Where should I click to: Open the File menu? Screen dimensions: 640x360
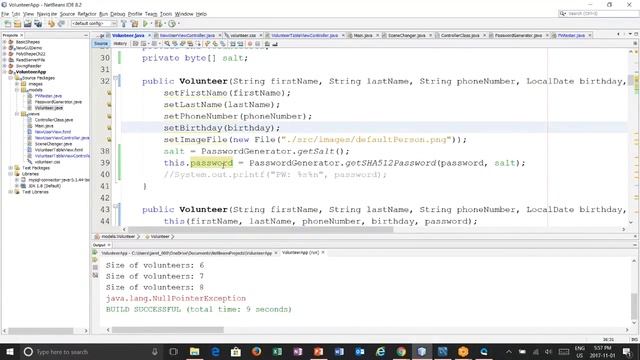(x=5, y=14)
